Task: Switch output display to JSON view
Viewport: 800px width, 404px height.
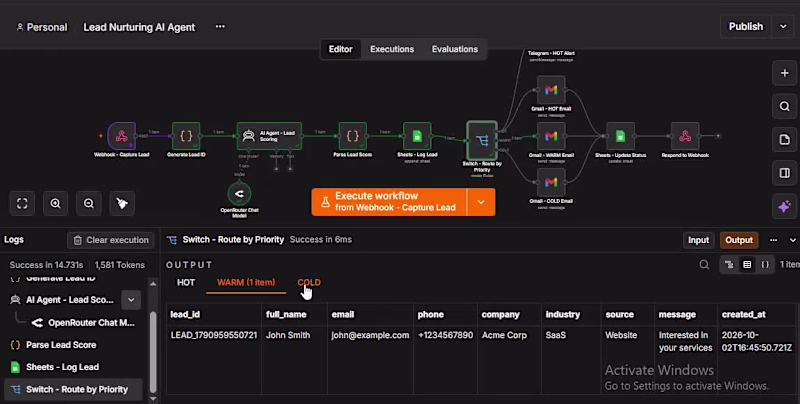Action: point(765,264)
